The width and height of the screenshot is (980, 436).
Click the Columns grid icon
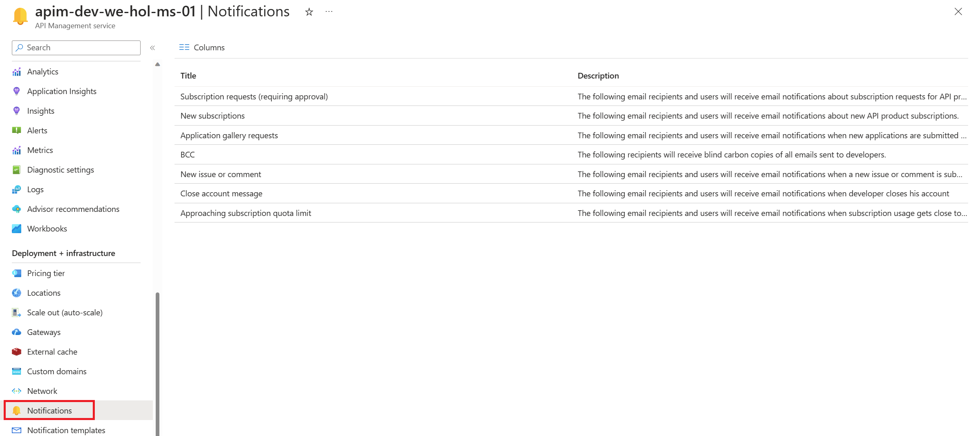(184, 47)
